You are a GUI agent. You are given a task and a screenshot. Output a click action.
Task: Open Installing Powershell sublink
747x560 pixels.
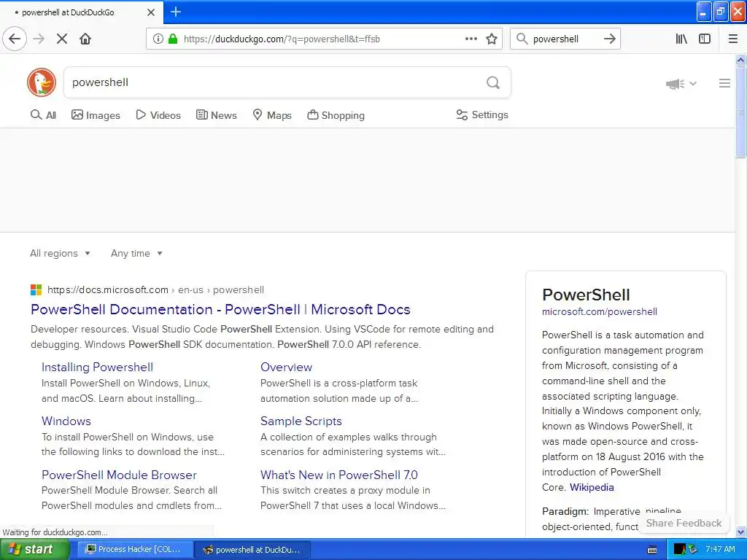coord(97,367)
